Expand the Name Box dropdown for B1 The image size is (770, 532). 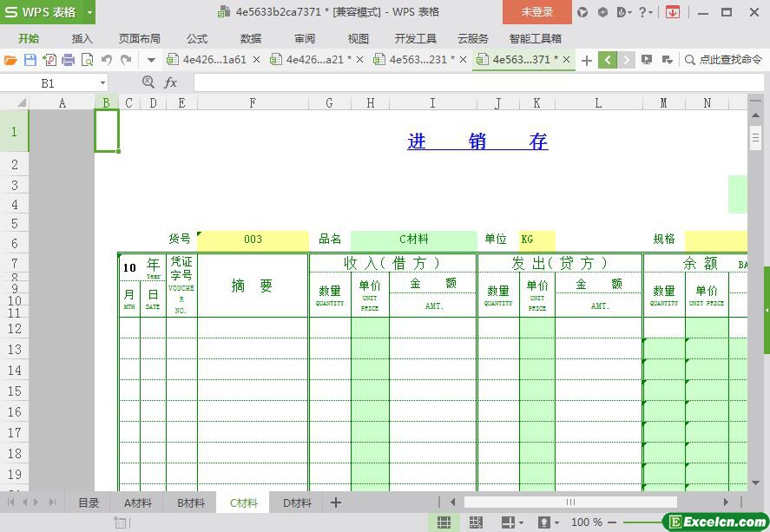click(102, 83)
